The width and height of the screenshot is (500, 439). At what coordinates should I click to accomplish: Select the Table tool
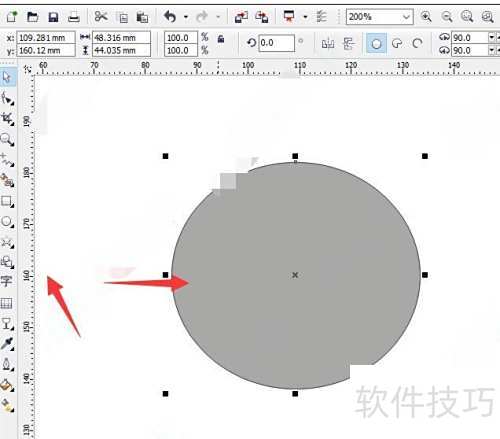[x=6, y=303]
